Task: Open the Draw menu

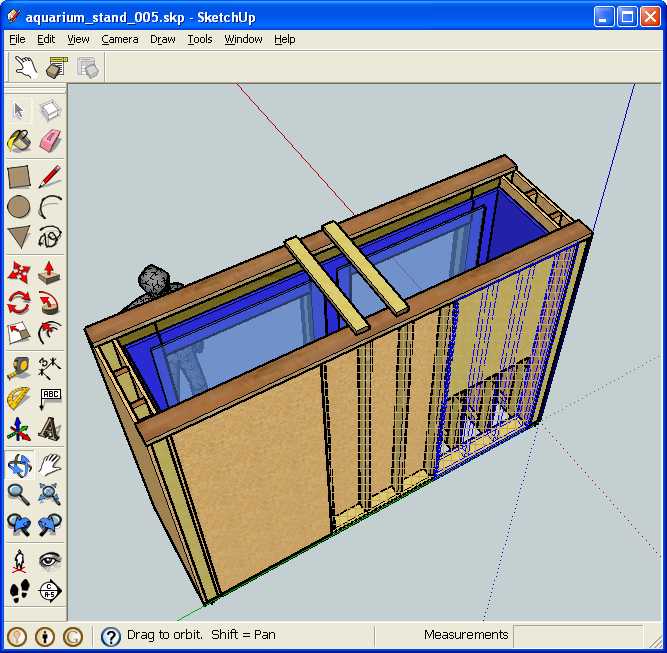Action: coord(162,39)
